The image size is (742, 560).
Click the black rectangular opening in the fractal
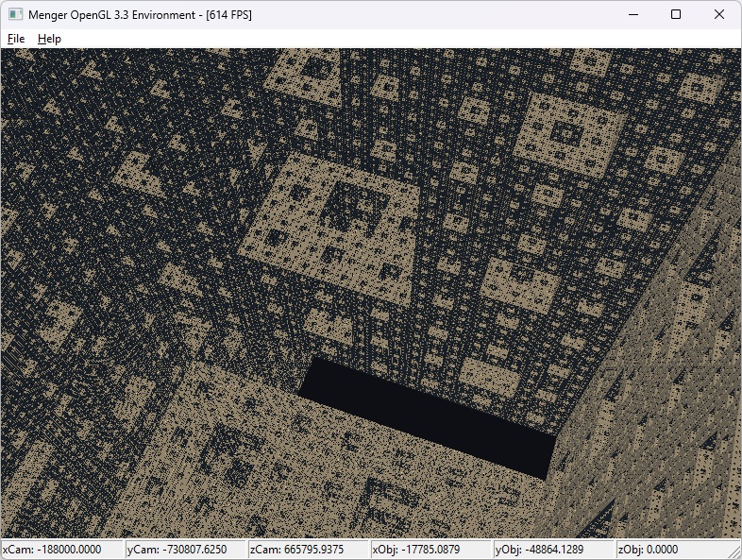429,417
